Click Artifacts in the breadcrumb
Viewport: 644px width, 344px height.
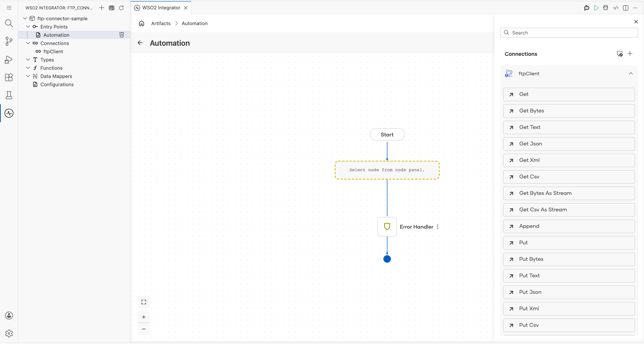[161, 23]
